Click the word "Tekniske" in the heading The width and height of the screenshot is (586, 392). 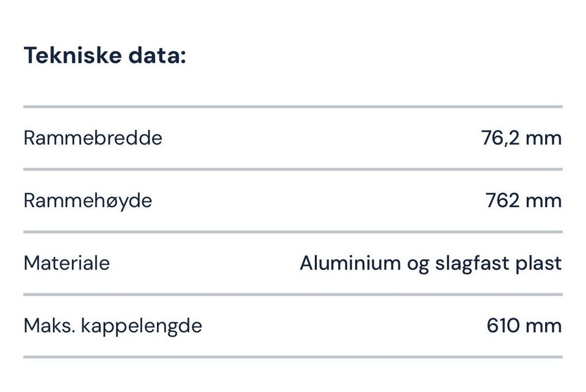click(x=73, y=55)
